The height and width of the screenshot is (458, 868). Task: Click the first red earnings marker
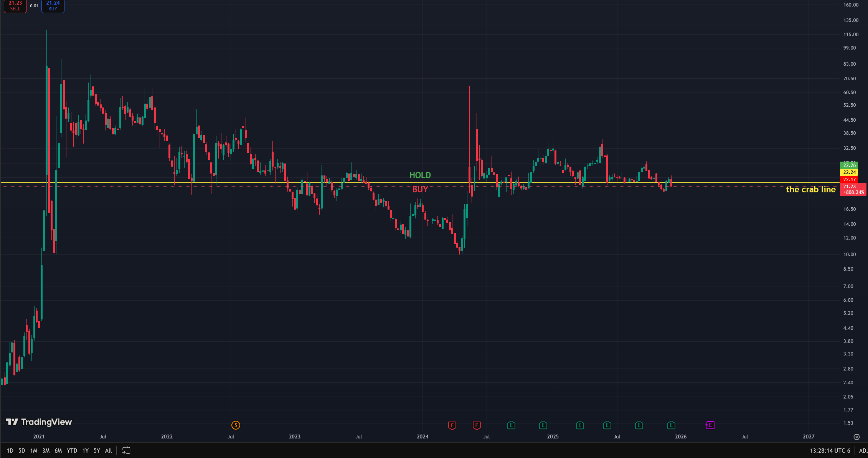452,425
